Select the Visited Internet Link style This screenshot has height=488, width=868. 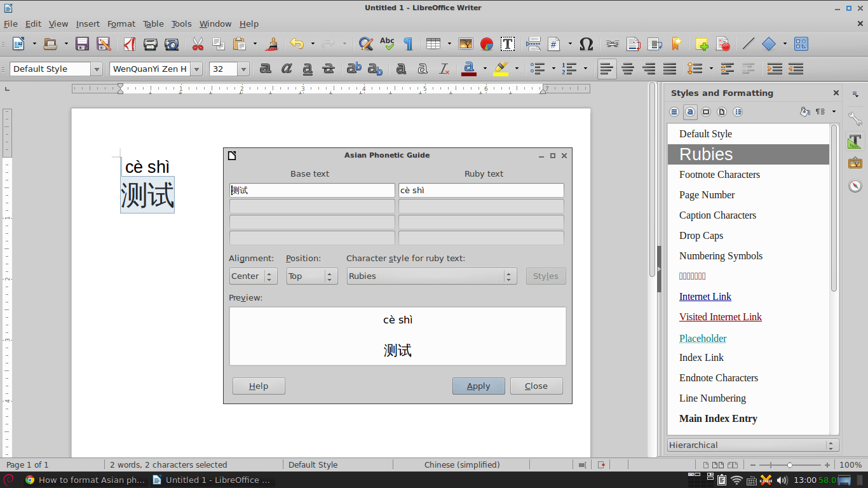point(721,317)
